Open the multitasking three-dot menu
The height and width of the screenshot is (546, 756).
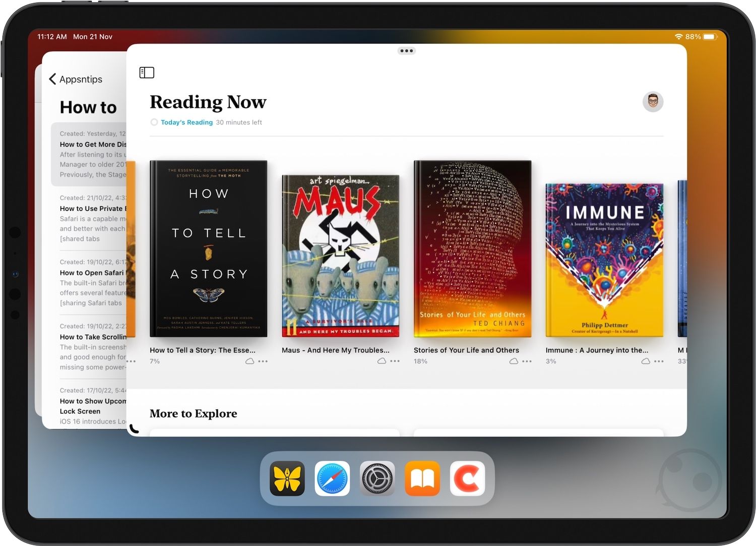(x=406, y=51)
